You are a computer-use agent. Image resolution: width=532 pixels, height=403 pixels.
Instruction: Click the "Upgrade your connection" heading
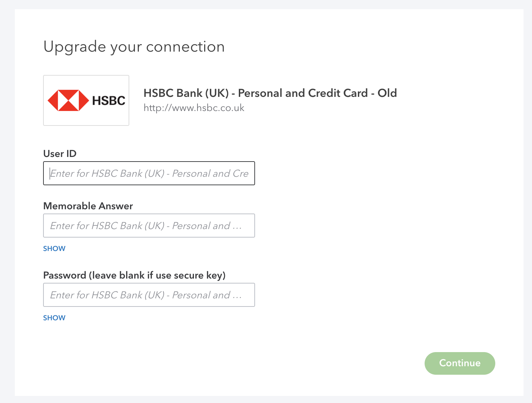coord(134,47)
